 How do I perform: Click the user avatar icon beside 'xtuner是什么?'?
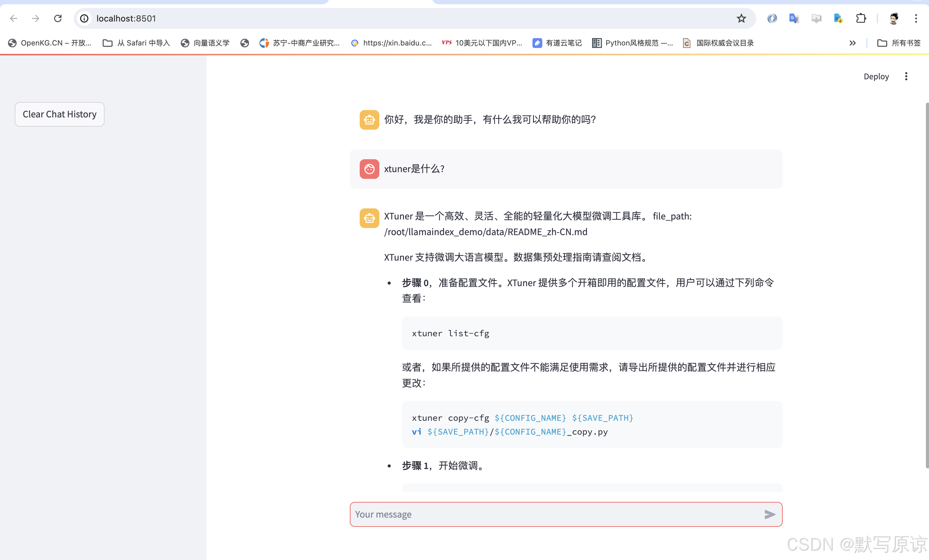pyautogui.click(x=369, y=169)
